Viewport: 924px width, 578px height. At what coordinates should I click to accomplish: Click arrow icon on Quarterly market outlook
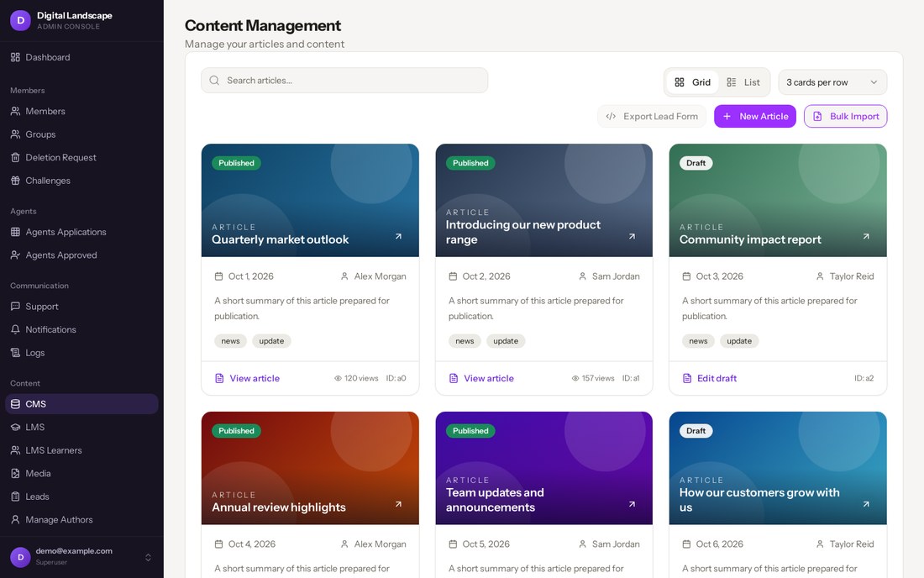(398, 236)
